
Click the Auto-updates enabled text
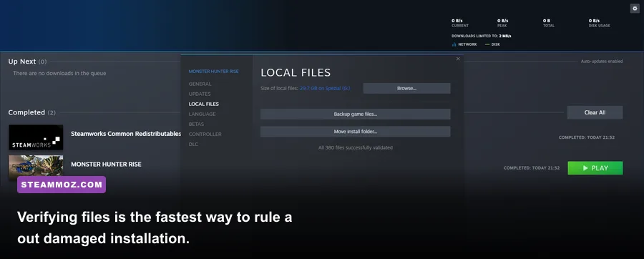(x=602, y=61)
